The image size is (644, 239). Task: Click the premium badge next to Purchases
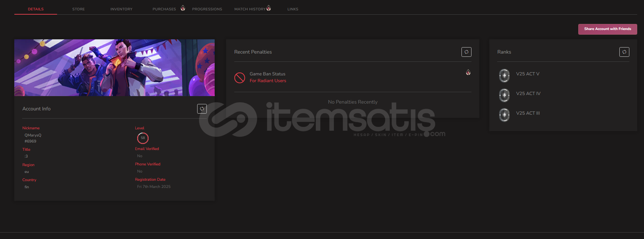183,8
